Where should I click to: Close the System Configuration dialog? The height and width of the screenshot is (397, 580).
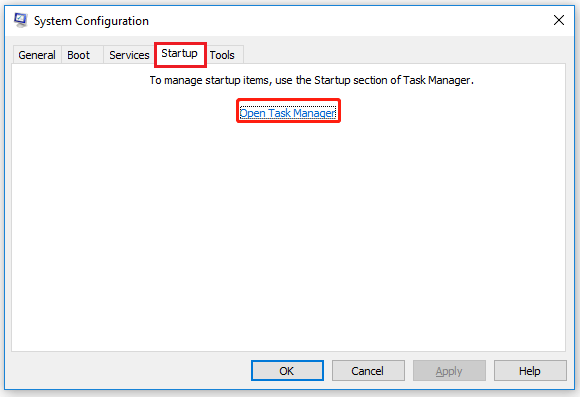[x=559, y=20]
